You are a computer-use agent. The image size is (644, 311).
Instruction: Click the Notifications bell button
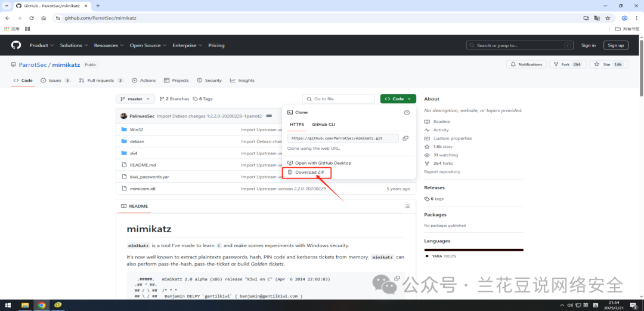tap(526, 64)
